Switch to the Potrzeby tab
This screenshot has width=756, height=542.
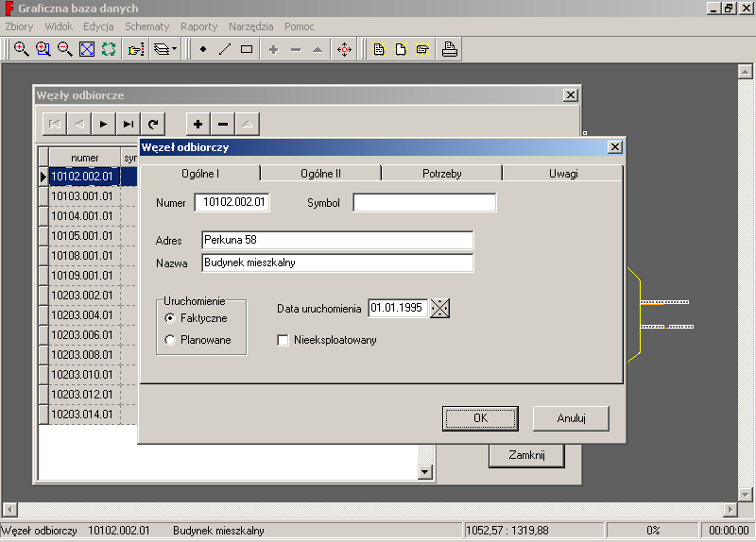coord(441,174)
